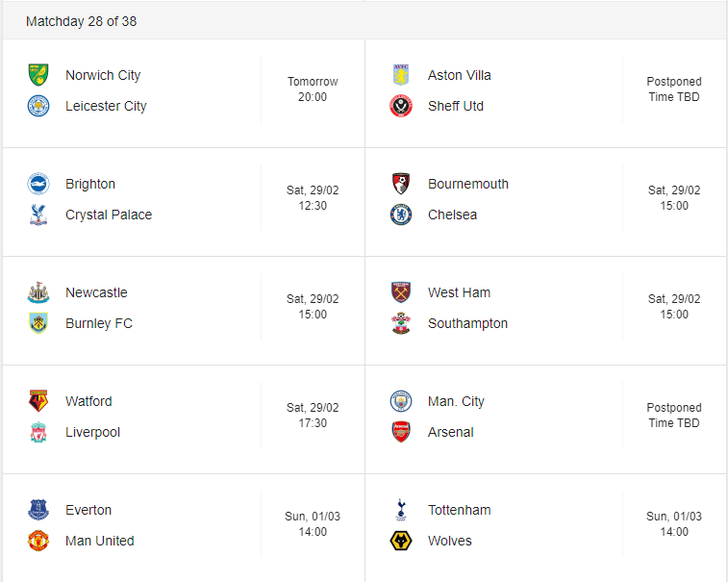
Task: Click the Arsenal crest icon
Action: [x=401, y=432]
